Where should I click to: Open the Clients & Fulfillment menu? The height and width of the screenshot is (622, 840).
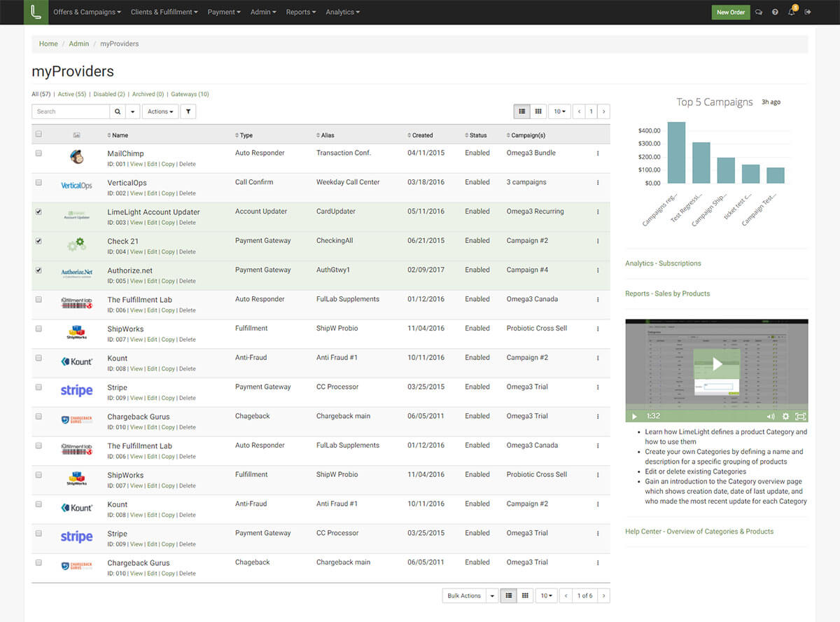pos(164,12)
